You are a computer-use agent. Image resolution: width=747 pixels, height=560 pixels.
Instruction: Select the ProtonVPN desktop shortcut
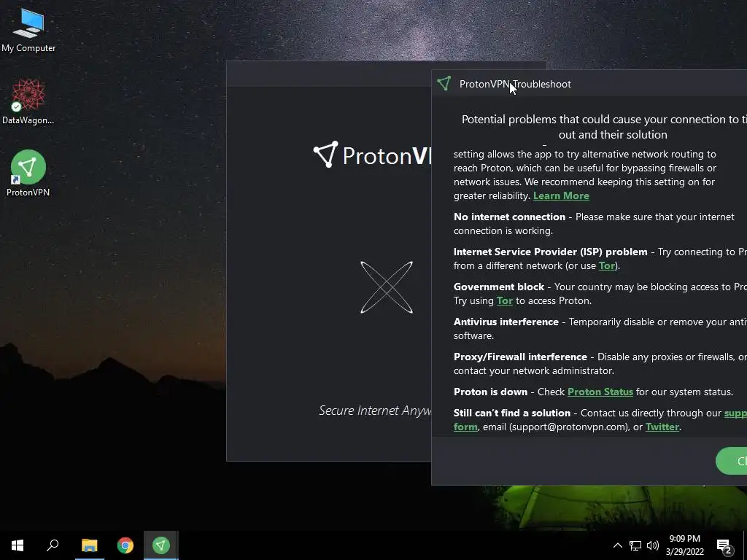[28, 174]
